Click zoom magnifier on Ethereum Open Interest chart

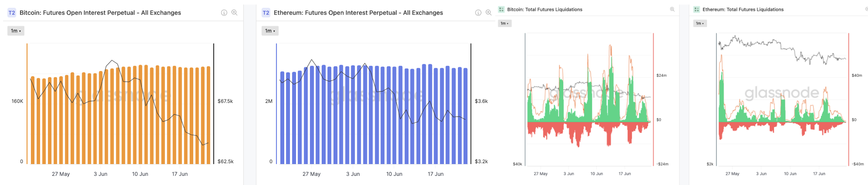coord(488,13)
